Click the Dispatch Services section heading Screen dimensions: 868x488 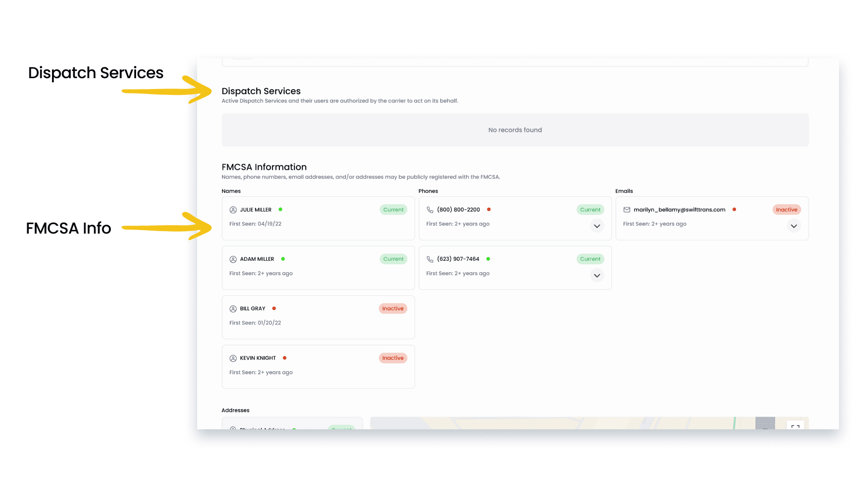(x=261, y=91)
